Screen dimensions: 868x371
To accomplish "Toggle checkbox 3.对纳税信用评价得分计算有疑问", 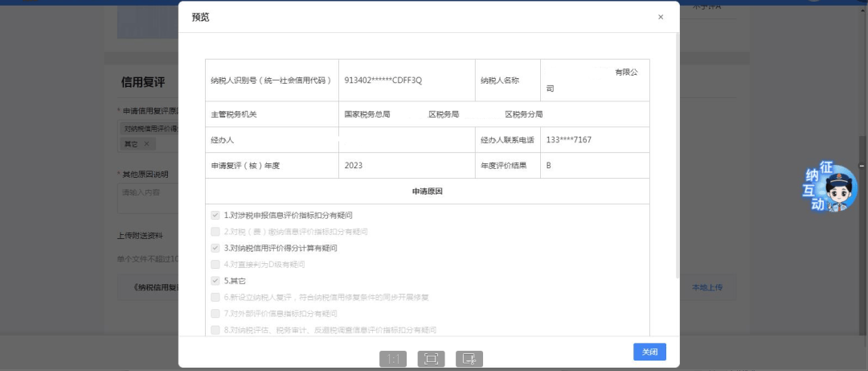I will 215,248.
